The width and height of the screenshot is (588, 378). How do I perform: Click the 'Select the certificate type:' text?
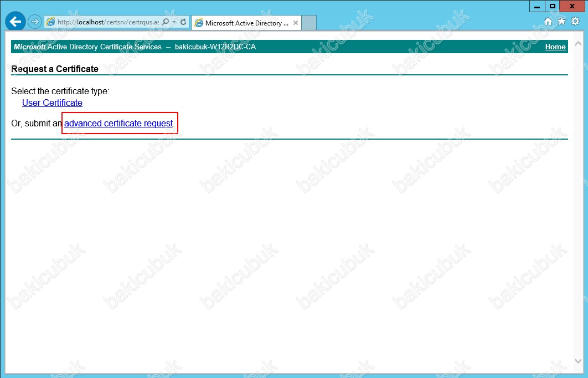point(60,91)
